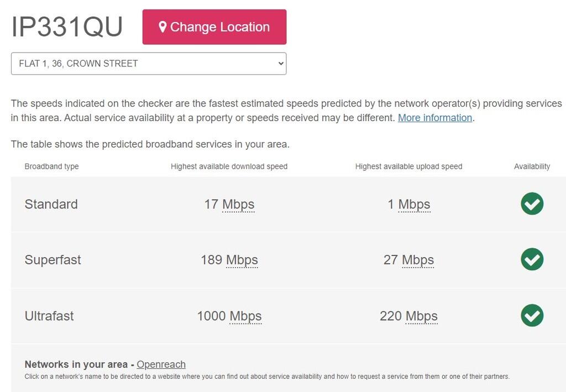Open the More information link
Viewport: 566px width, 392px height.
434,117
